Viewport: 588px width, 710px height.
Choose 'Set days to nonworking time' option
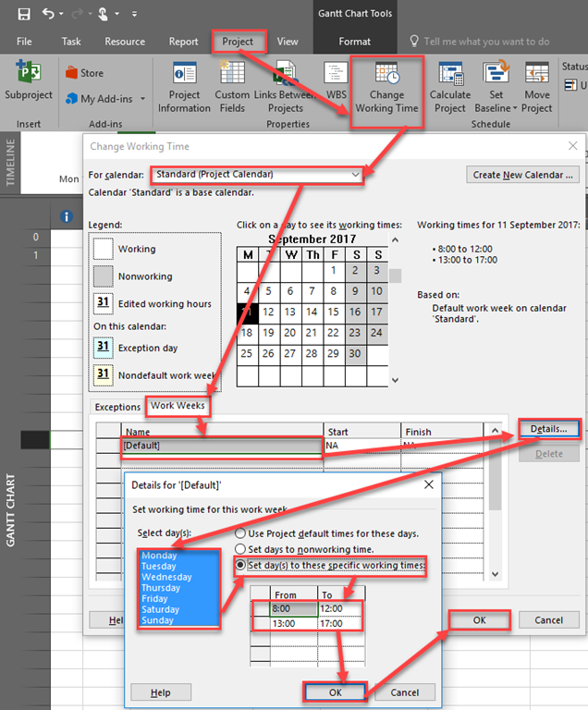241,549
